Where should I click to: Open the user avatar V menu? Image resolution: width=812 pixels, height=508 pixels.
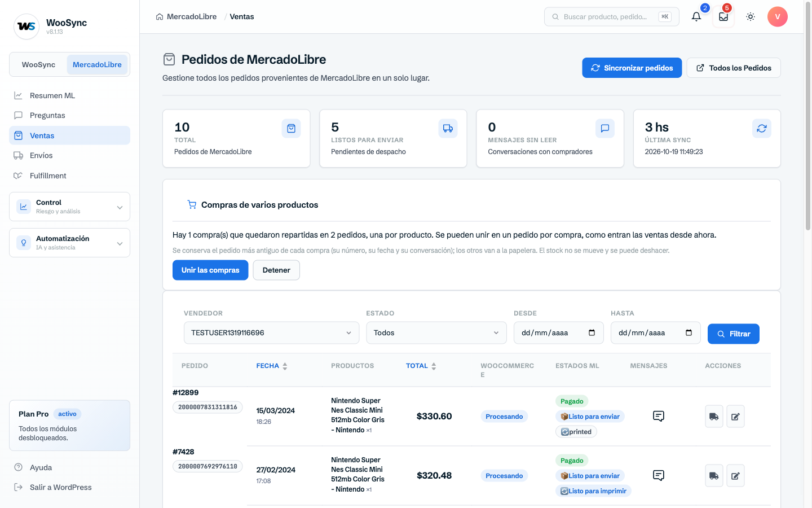(778, 17)
